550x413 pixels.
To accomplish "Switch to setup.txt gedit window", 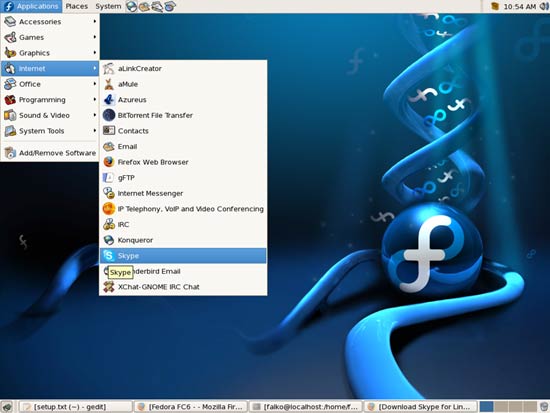I will [x=75, y=407].
